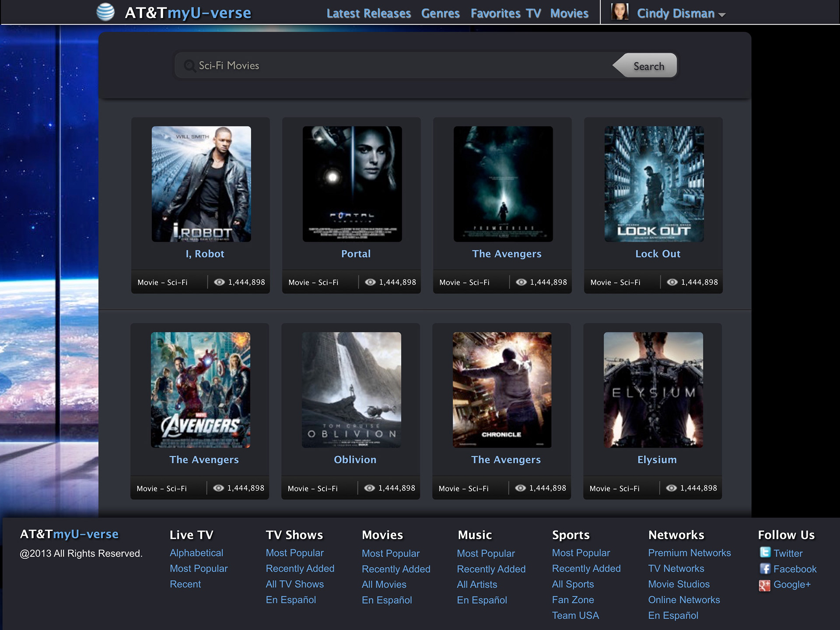Open the Chronicle poster thumbnail
The image size is (840, 630).
pos(502,390)
